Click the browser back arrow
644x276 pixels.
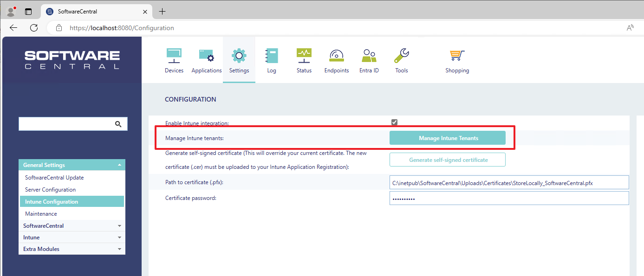[13, 28]
